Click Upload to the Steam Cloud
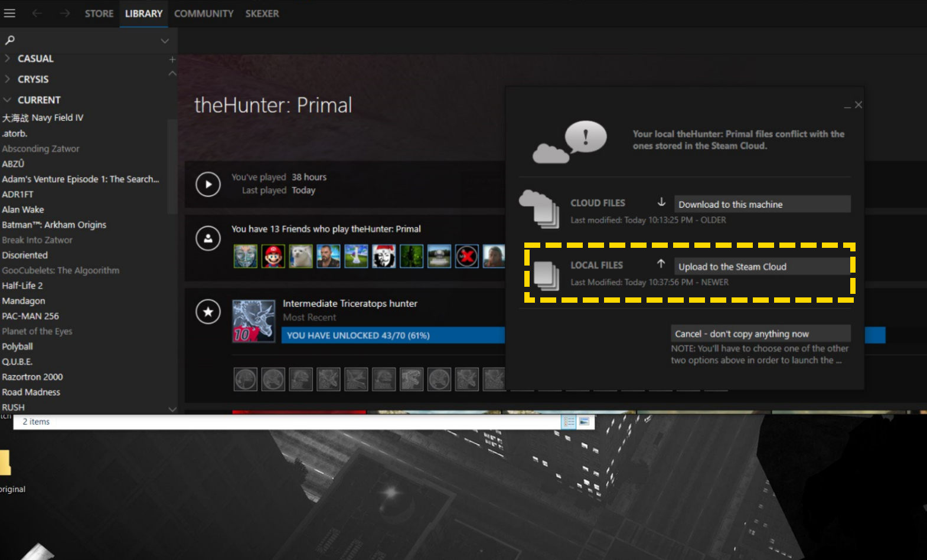The width and height of the screenshot is (927, 560). pos(762,266)
